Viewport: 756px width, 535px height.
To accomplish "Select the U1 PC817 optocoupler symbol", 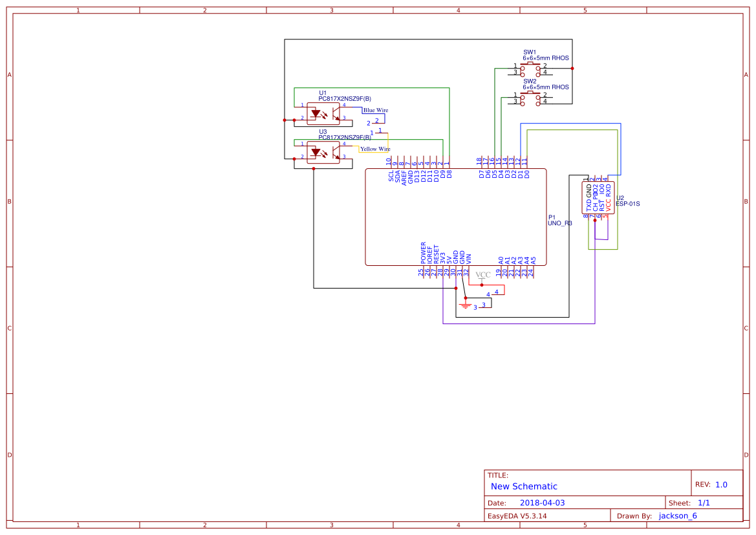I will pyautogui.click(x=323, y=113).
